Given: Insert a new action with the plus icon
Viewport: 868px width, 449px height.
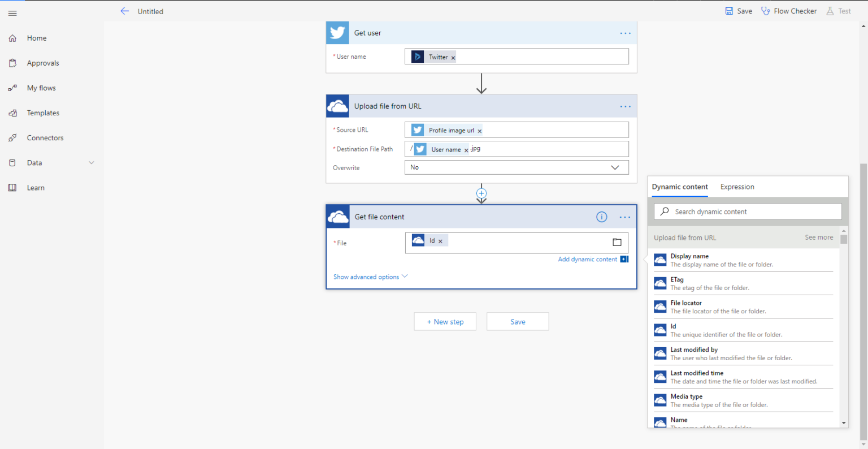Looking at the screenshot, I should pyautogui.click(x=481, y=193).
